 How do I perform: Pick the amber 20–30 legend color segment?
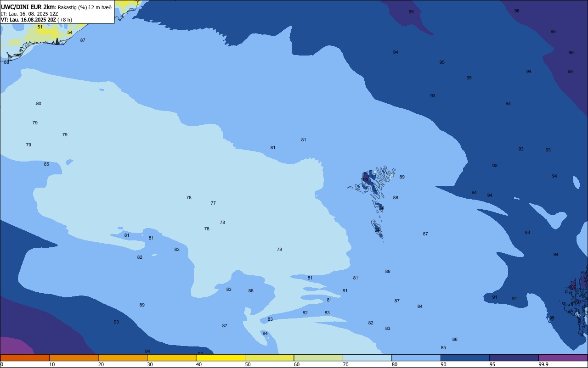click(x=123, y=357)
